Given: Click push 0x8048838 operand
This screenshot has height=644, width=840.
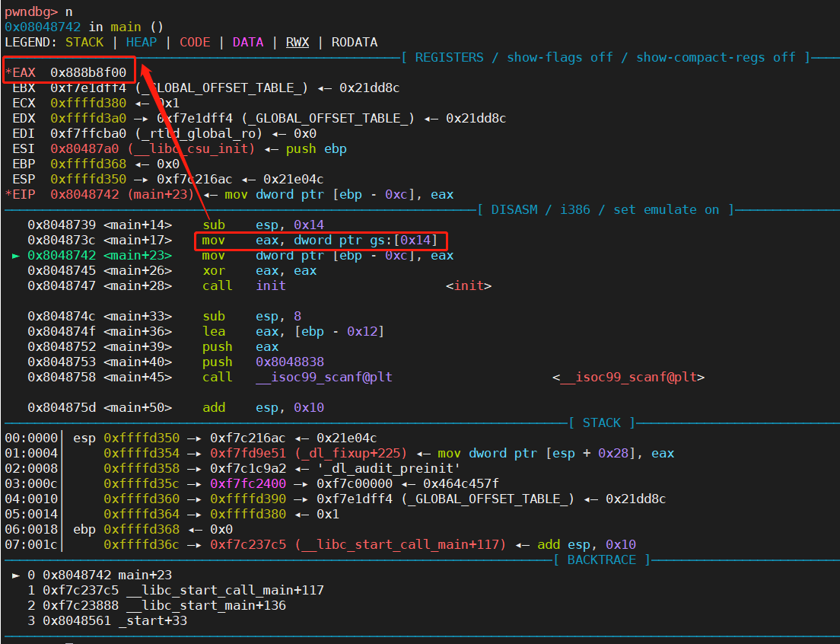Looking at the screenshot, I should click(290, 362).
